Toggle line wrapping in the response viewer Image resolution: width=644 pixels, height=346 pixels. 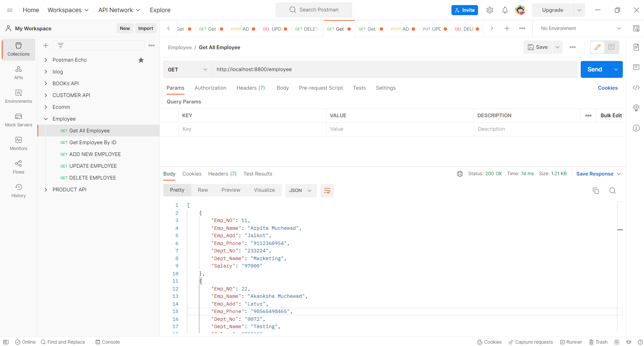pyautogui.click(x=327, y=190)
